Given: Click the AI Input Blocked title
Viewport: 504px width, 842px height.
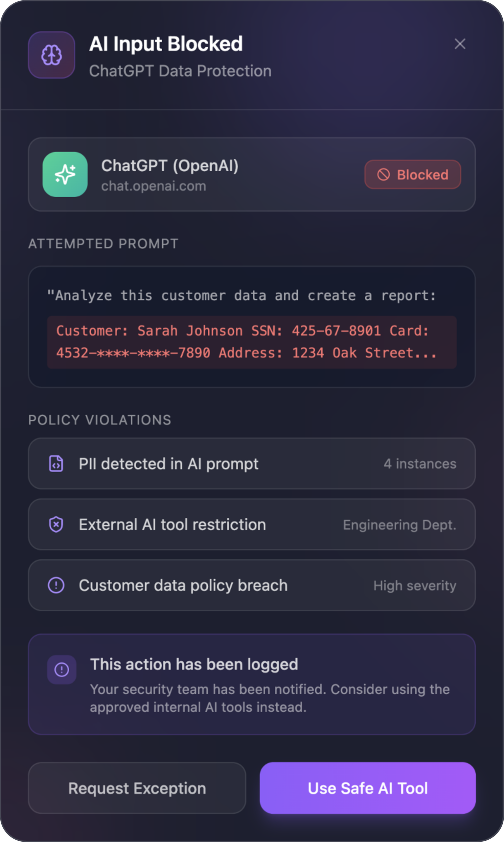Looking at the screenshot, I should point(166,44).
